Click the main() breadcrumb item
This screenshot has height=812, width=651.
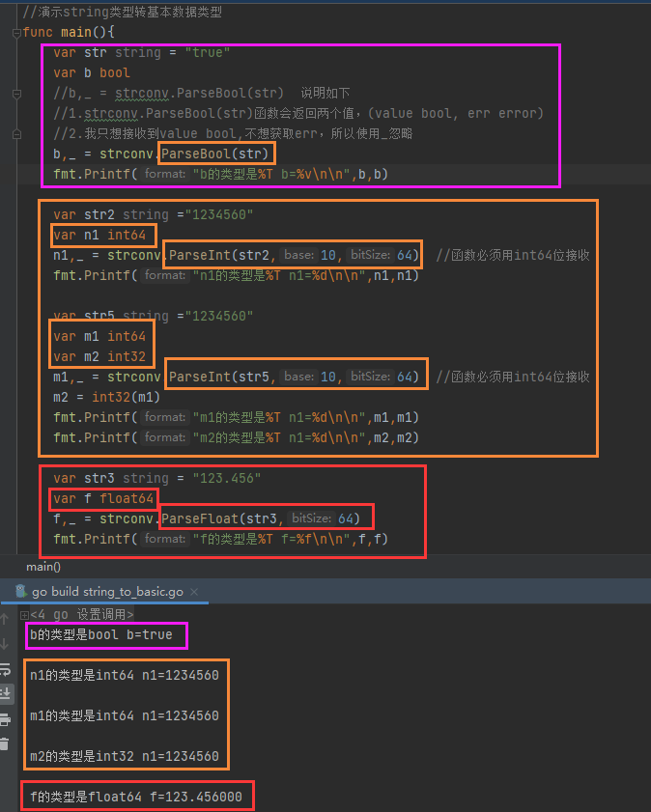click(x=43, y=567)
